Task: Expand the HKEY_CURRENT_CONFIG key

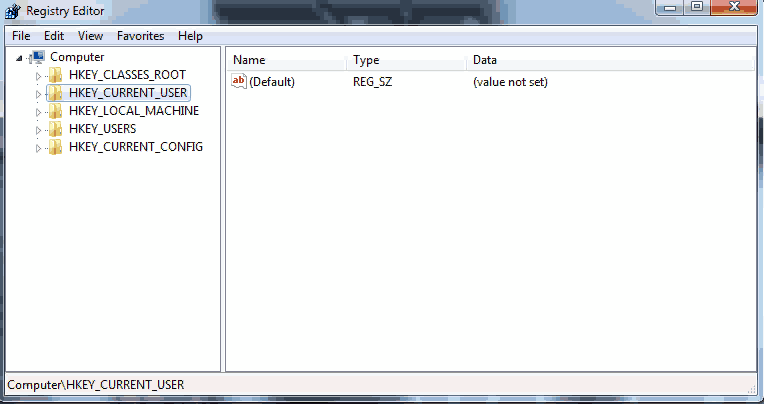Action: 38,148
